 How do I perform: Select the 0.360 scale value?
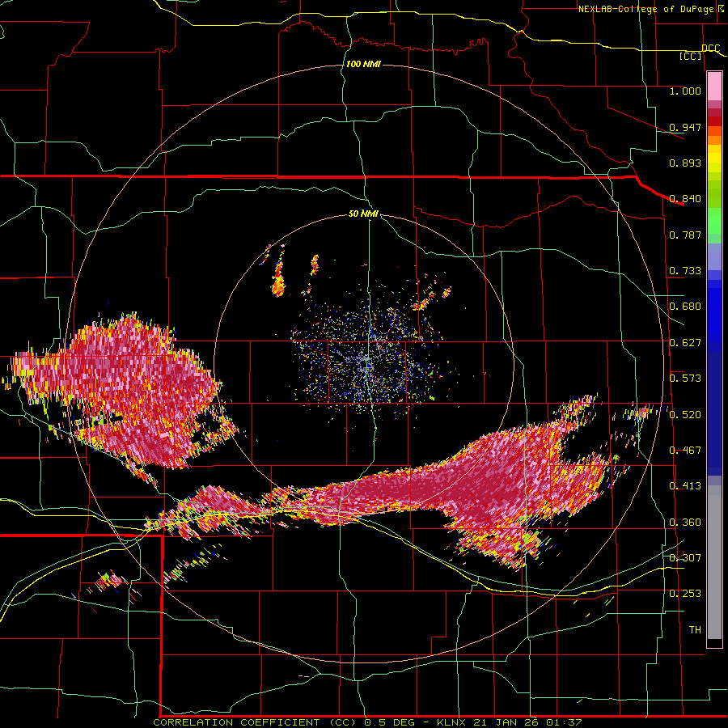(685, 523)
